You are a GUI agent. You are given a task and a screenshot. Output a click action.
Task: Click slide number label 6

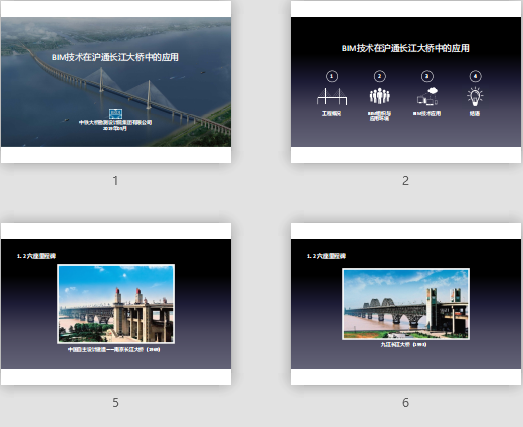pos(405,403)
